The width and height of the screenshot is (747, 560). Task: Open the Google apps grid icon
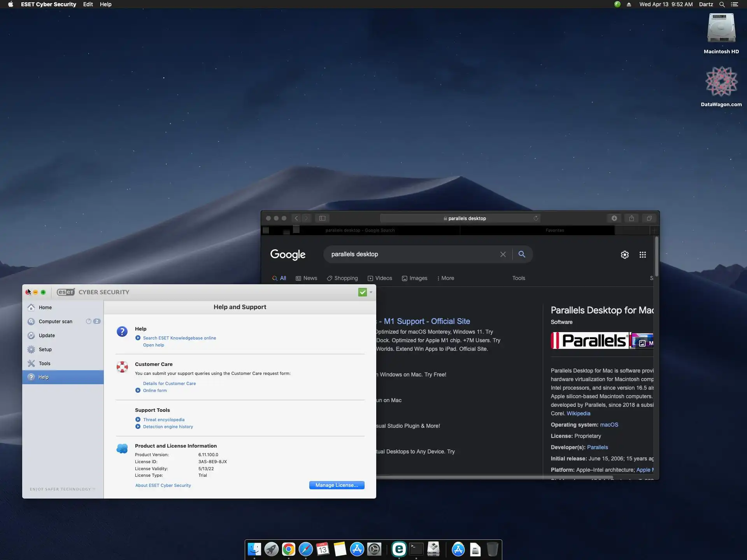tap(643, 254)
